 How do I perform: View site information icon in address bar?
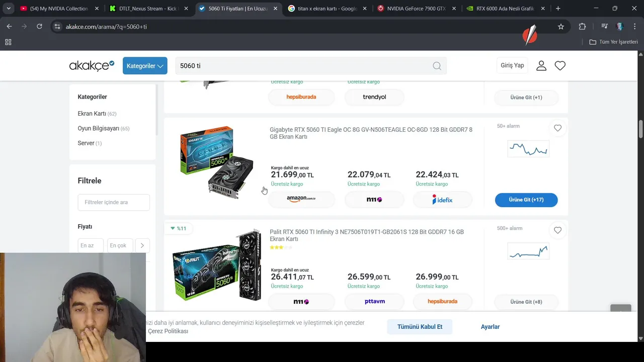(x=57, y=26)
